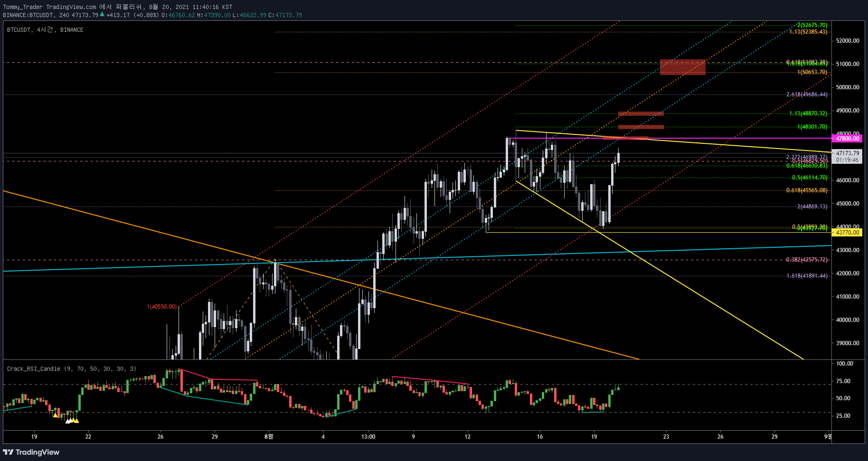Click the red 1(40550.00) level label
The height and width of the screenshot is (461, 868).
pos(161,307)
